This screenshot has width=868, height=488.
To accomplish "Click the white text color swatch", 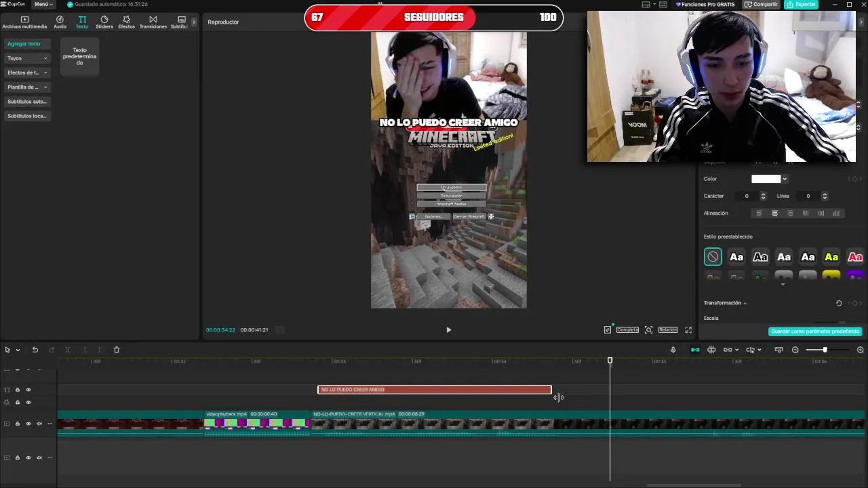I will click(766, 179).
